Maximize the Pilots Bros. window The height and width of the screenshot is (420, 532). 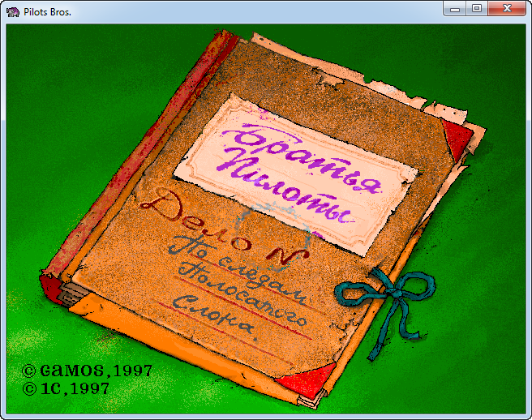click(x=477, y=9)
